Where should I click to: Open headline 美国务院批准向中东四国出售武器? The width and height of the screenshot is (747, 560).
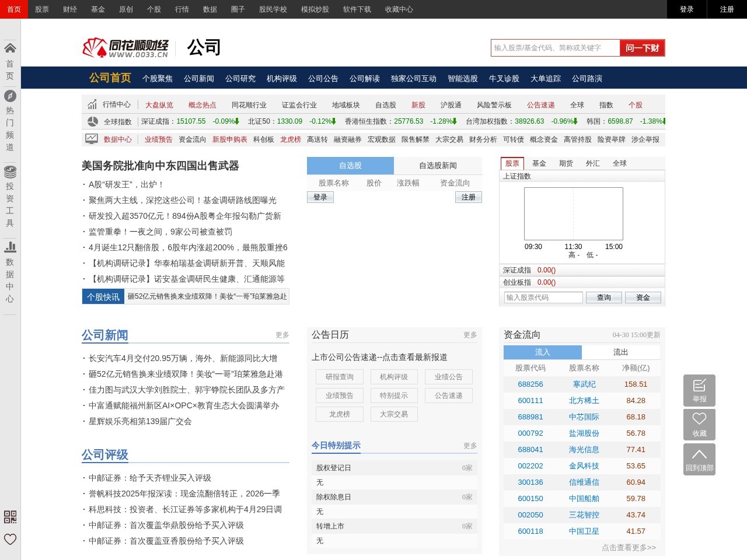(x=160, y=166)
